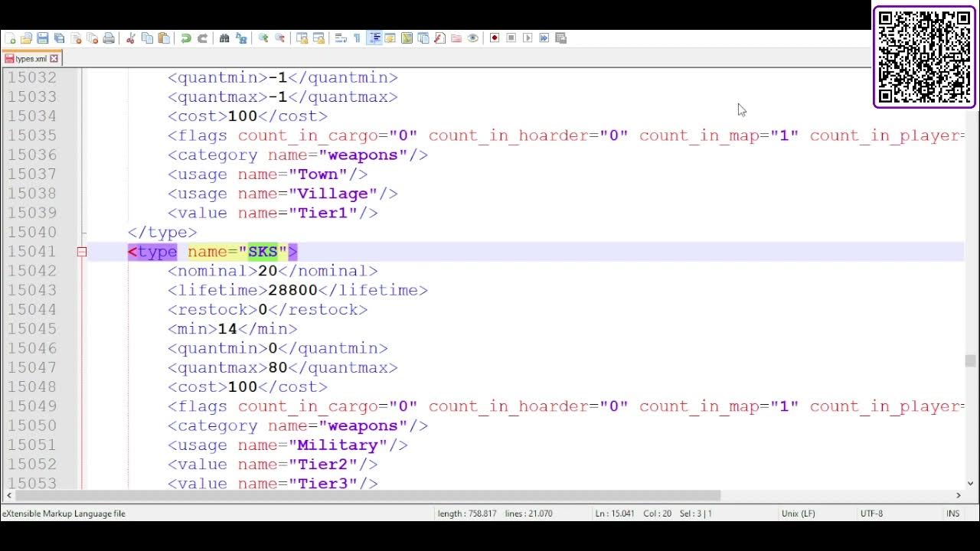The width and height of the screenshot is (980, 551).
Task: Click line number 15041 in the margin
Action: [32, 252]
